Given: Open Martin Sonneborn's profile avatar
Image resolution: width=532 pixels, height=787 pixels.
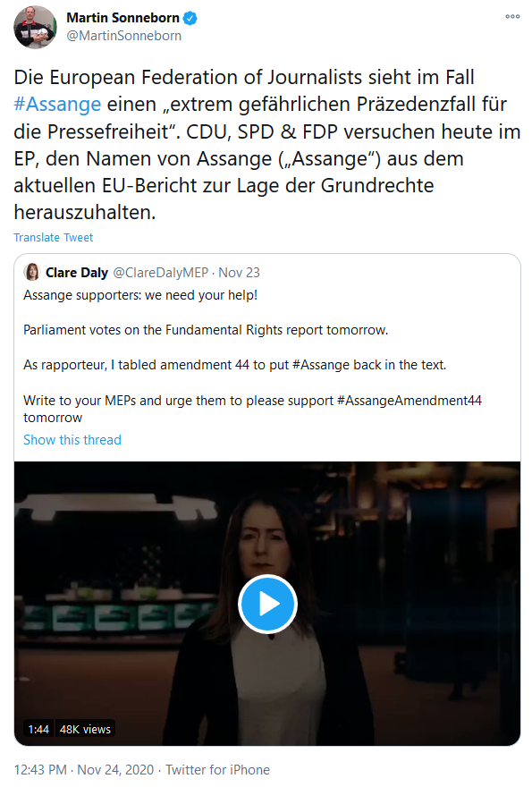Looking at the screenshot, I should tap(35, 27).
